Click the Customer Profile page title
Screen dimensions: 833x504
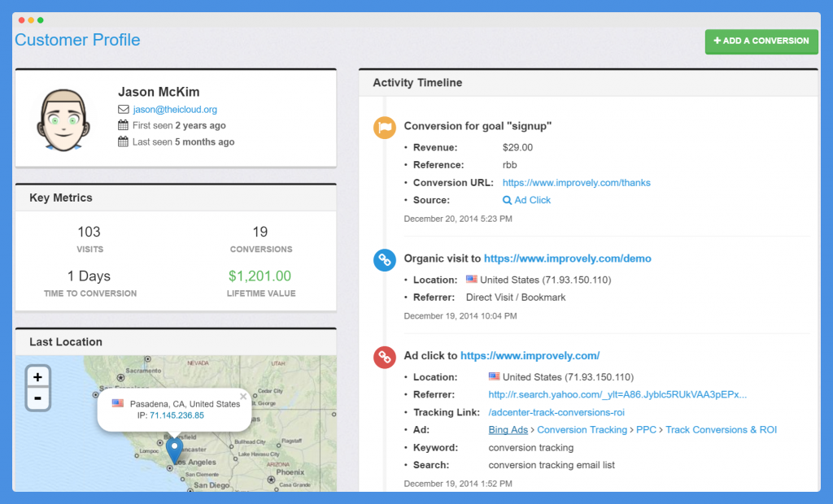[77, 40]
